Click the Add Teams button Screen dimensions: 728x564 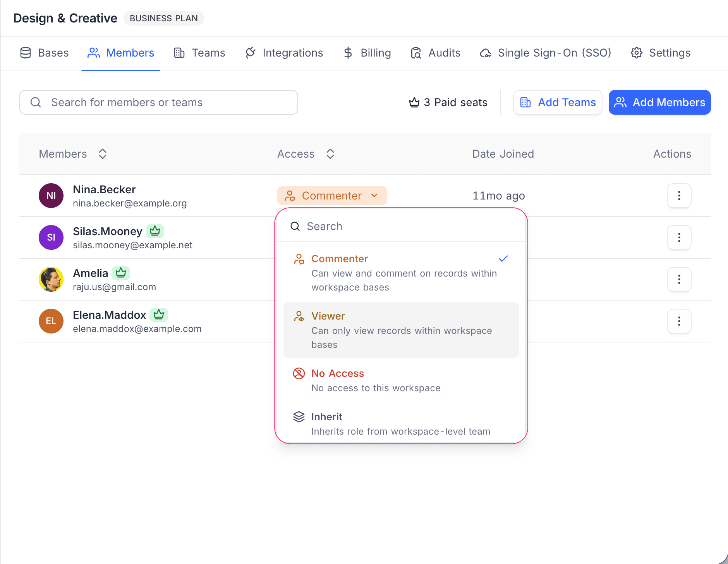click(558, 103)
